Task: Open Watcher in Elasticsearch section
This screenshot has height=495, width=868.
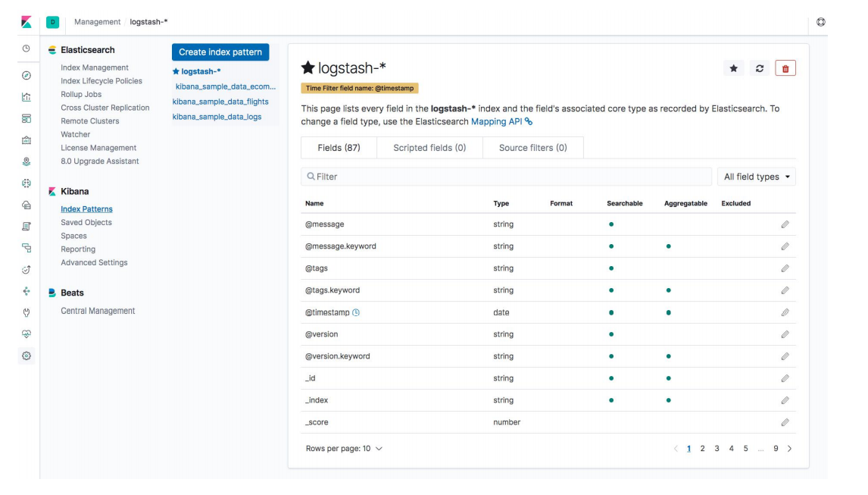Action: (75, 135)
